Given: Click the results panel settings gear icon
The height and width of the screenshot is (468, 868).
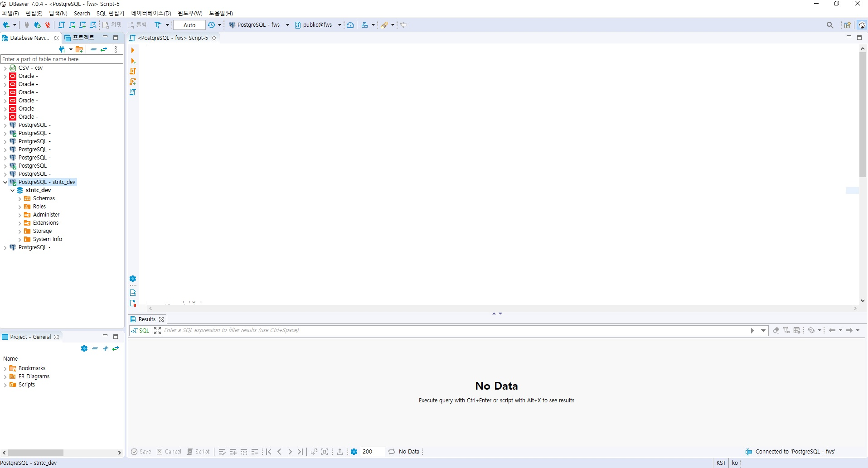Looking at the screenshot, I should click(x=354, y=452).
